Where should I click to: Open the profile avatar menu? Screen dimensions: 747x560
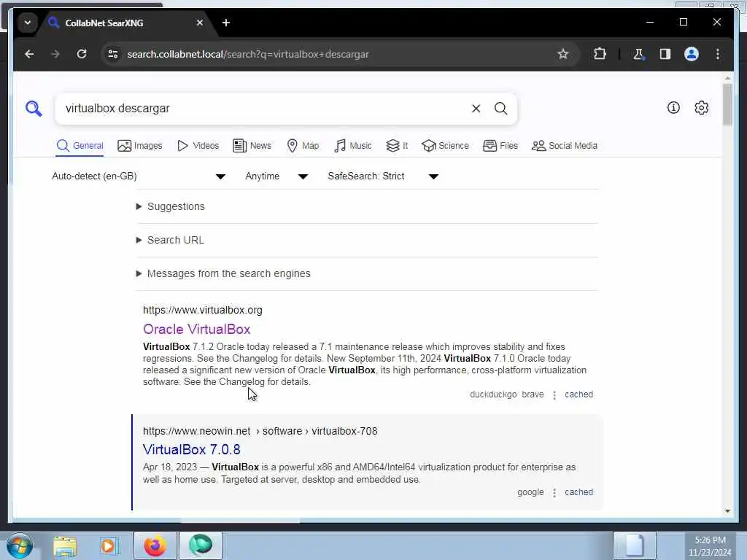[692, 54]
